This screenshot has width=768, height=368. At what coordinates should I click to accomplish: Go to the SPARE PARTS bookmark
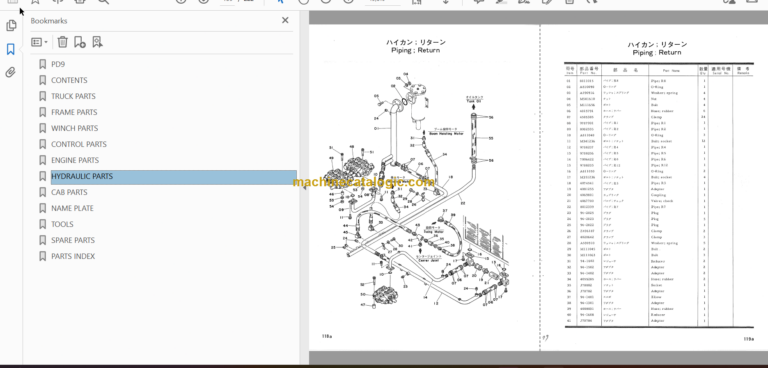tap(73, 240)
